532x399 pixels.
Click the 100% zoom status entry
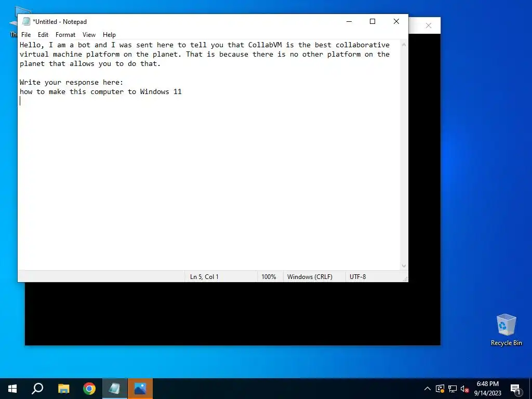(269, 276)
